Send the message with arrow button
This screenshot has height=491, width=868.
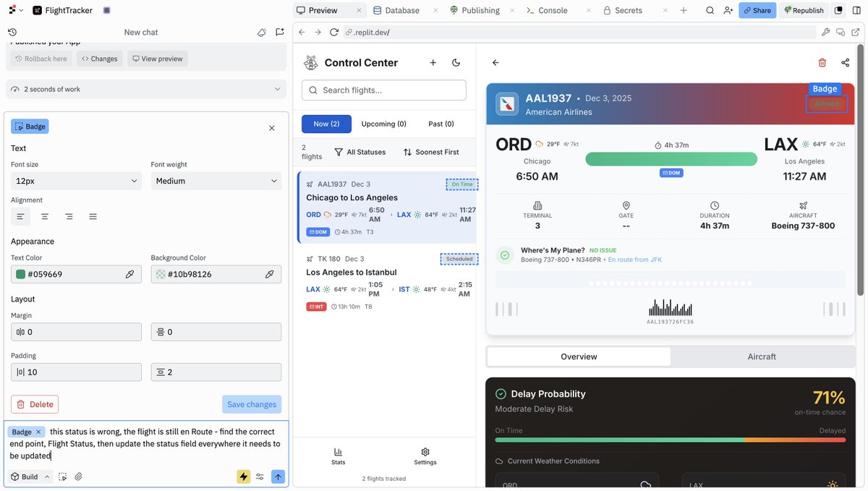(278, 477)
